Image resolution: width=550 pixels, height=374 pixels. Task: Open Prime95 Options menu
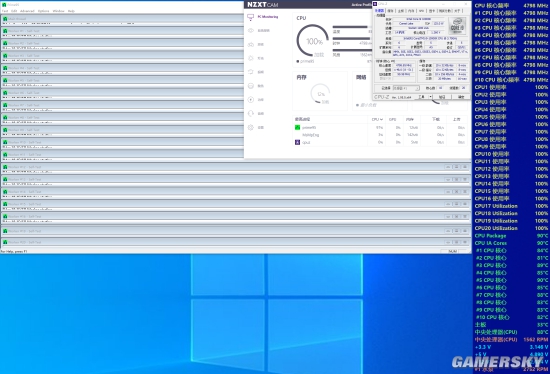[x=43, y=11]
